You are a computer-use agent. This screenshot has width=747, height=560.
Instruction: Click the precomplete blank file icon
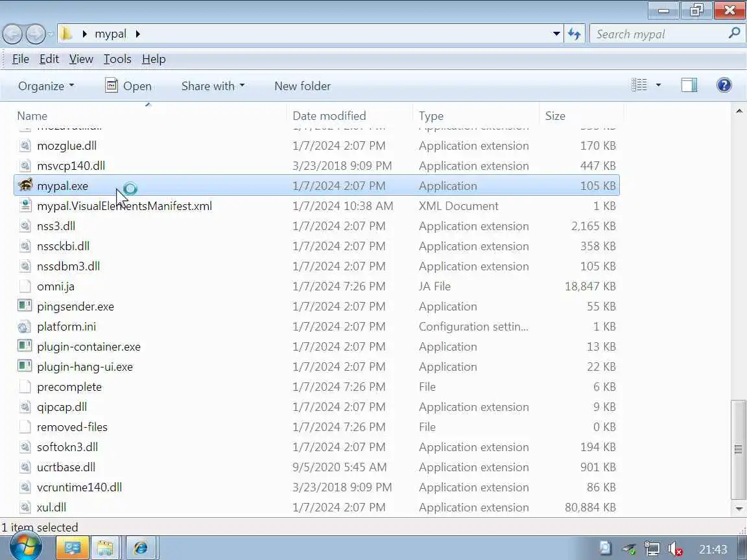pyautogui.click(x=25, y=386)
